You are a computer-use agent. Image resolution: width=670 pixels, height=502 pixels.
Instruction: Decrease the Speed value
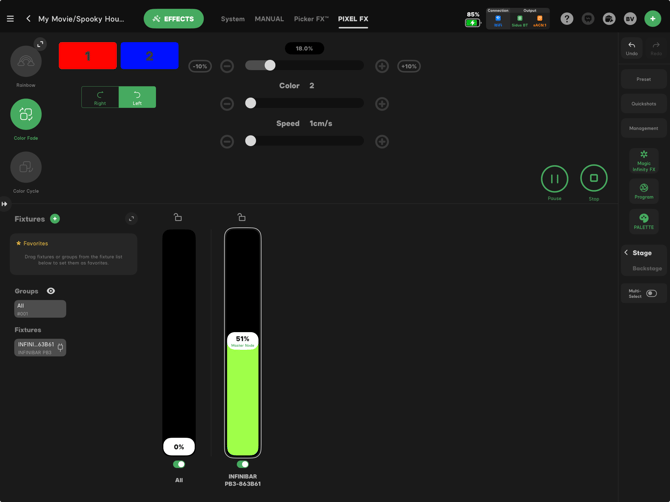(227, 142)
